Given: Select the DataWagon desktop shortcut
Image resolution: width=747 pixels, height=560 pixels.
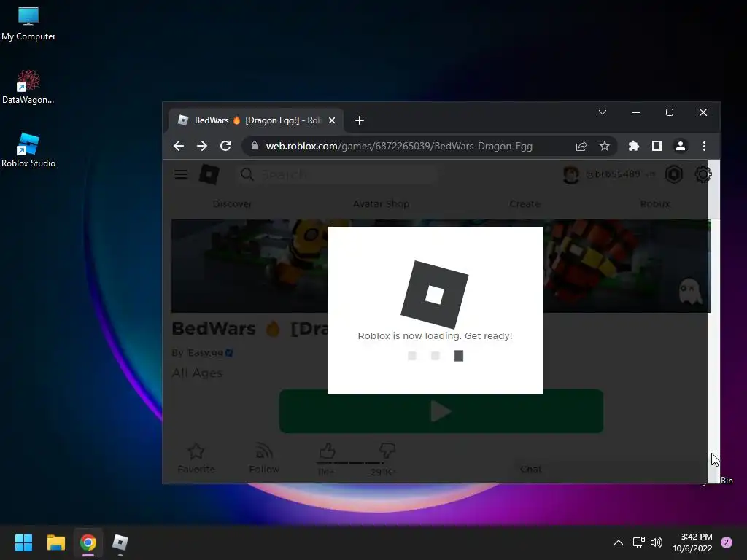Looking at the screenshot, I should point(28,87).
